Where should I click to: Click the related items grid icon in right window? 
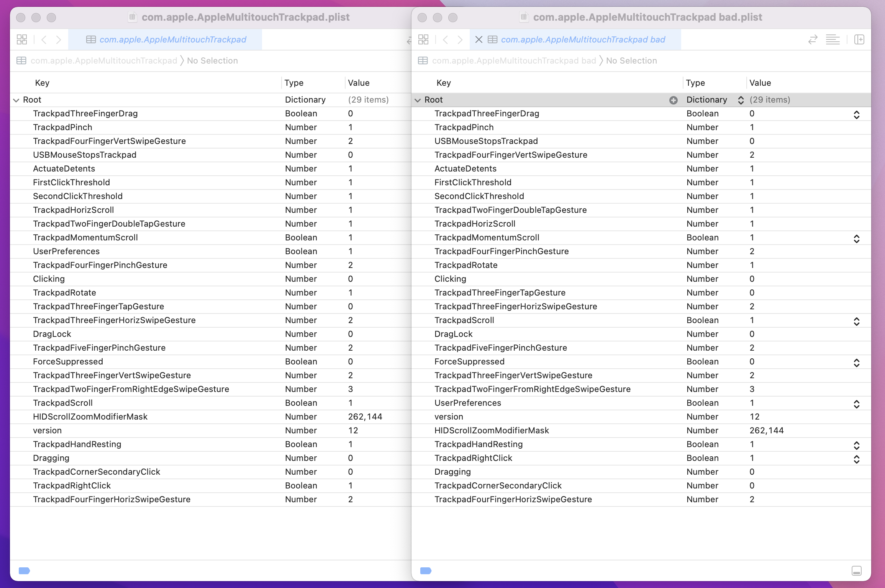point(423,39)
